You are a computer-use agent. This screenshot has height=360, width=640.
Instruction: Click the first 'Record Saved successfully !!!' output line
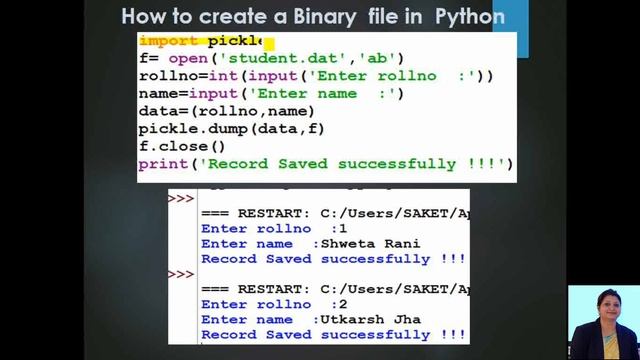coord(333,259)
